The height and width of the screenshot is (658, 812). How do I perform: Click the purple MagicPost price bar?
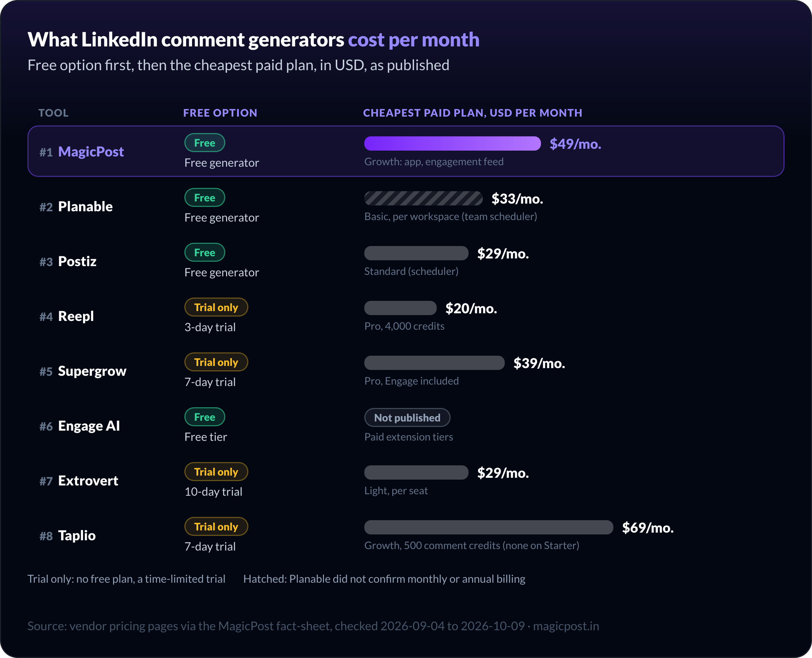coord(452,144)
